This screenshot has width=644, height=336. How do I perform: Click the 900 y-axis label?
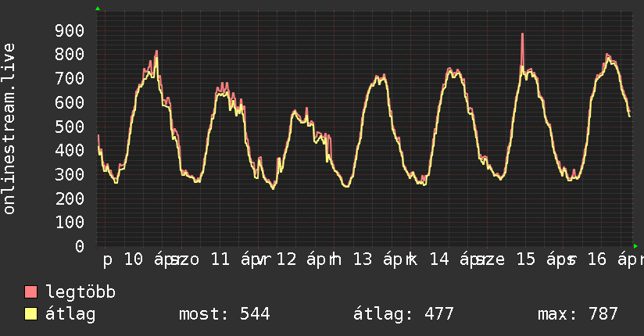[x=70, y=30]
